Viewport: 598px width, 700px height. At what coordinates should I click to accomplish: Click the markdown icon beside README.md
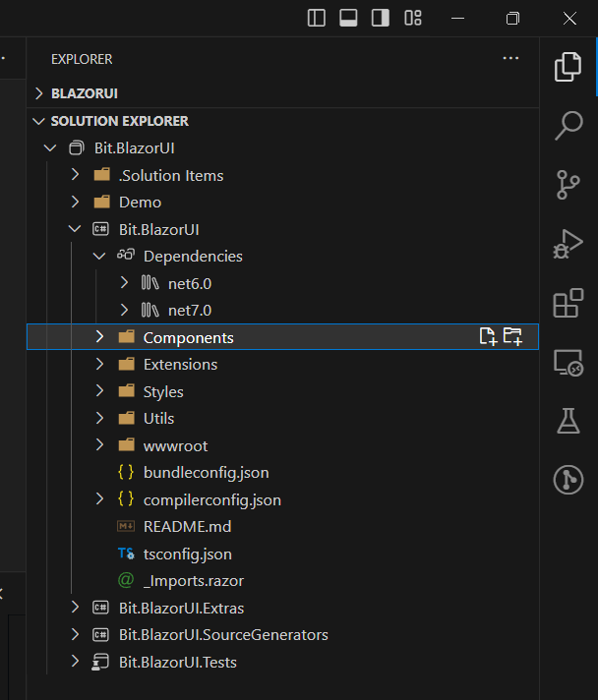coord(126,526)
